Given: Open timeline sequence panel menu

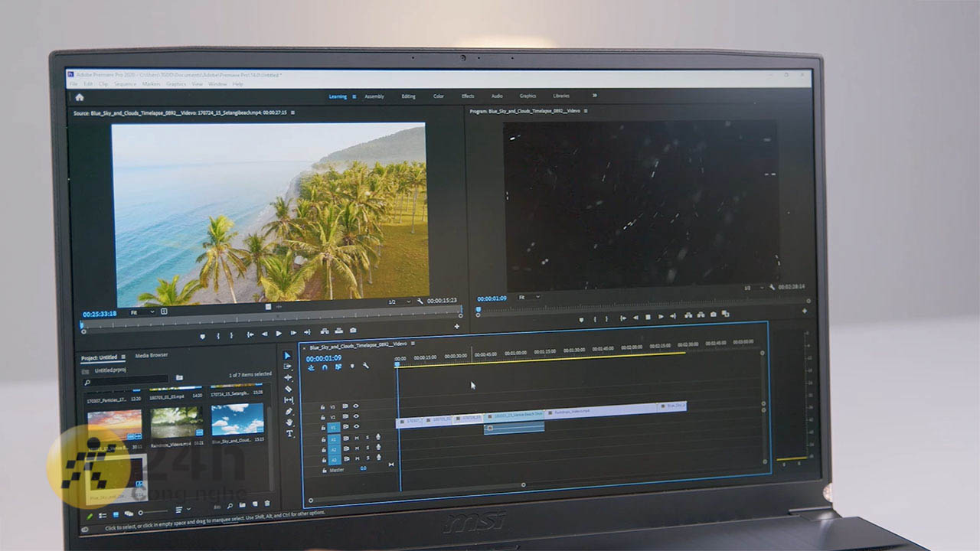Looking at the screenshot, I should click(413, 344).
